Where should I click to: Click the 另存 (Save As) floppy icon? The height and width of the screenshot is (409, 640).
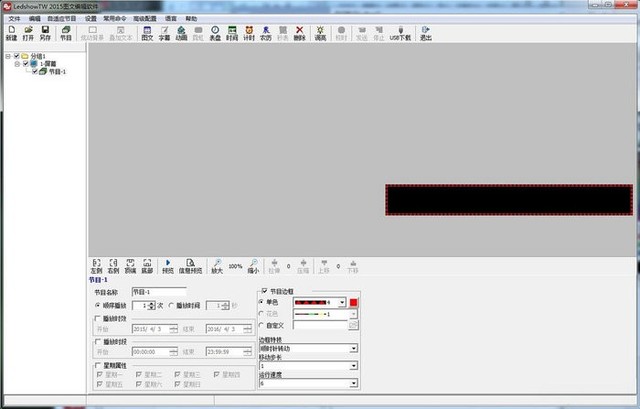tap(45, 33)
